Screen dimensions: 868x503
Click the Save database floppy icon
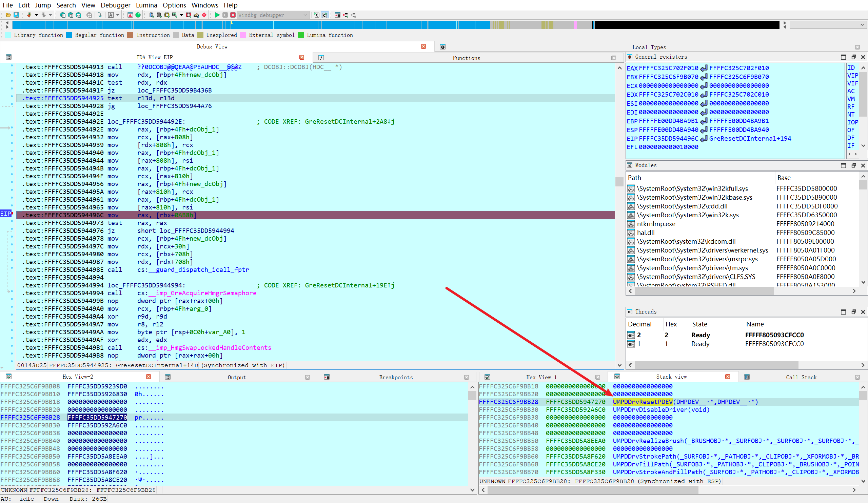[x=16, y=15]
